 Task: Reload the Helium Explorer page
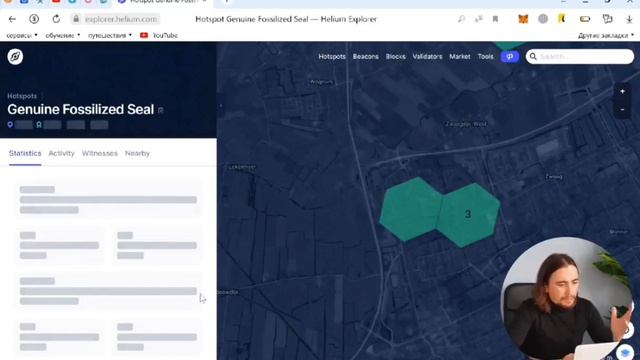click(x=56, y=19)
